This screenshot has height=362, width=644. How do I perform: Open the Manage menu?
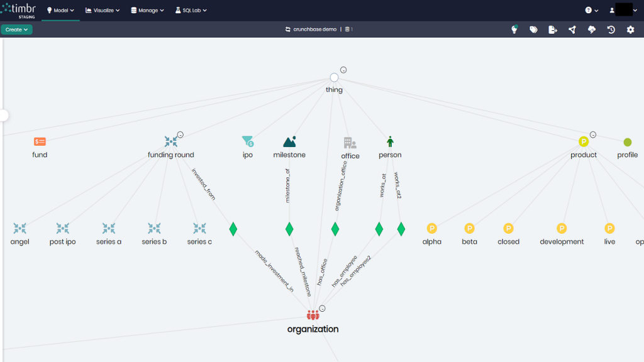click(x=147, y=10)
